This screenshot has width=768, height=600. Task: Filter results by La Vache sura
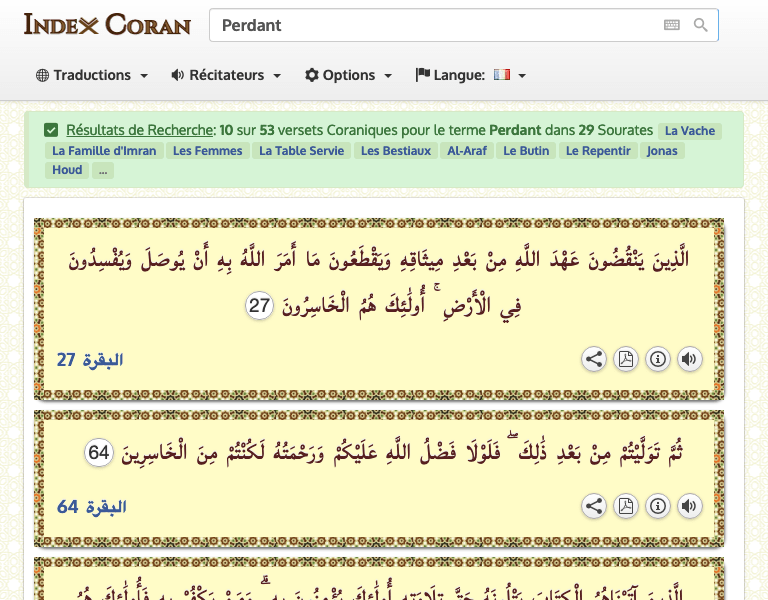click(x=689, y=131)
